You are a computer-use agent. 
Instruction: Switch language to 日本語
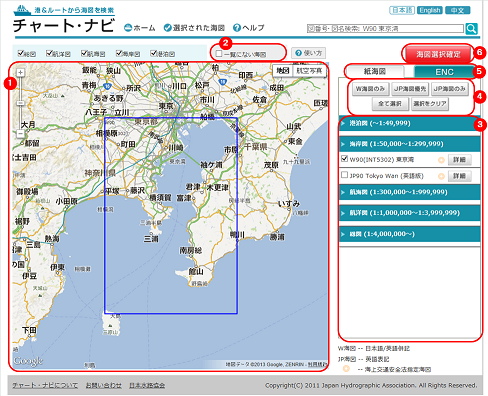(x=402, y=10)
